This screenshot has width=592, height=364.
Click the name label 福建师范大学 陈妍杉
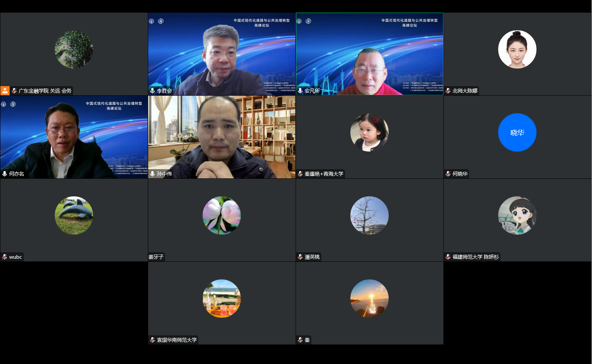point(475,257)
